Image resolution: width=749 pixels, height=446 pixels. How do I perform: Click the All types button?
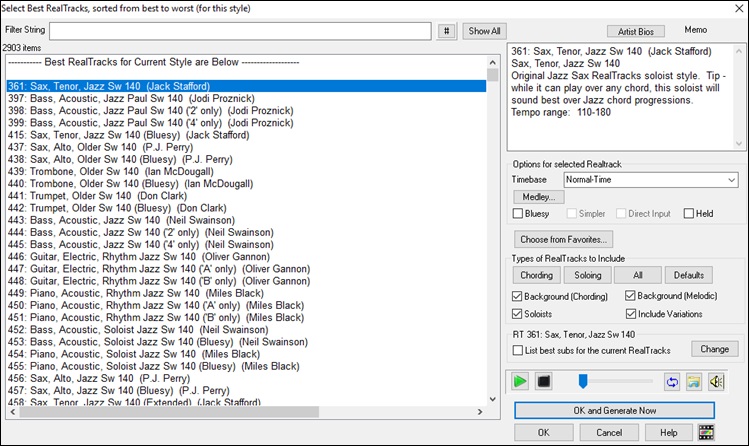(638, 275)
